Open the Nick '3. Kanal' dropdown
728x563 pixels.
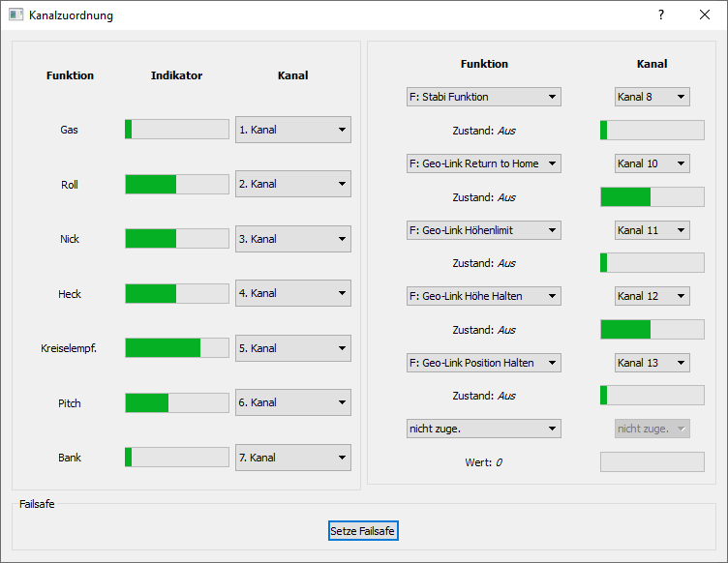pyautogui.click(x=292, y=239)
